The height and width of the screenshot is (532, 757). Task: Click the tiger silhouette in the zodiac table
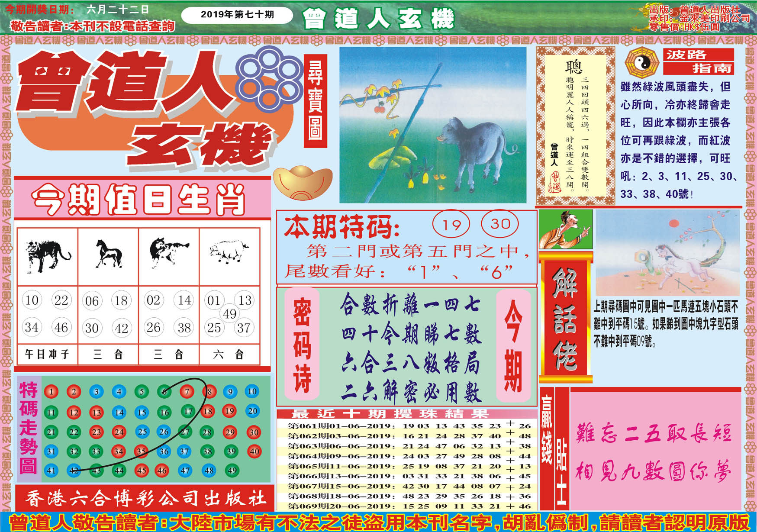[x=47, y=255]
